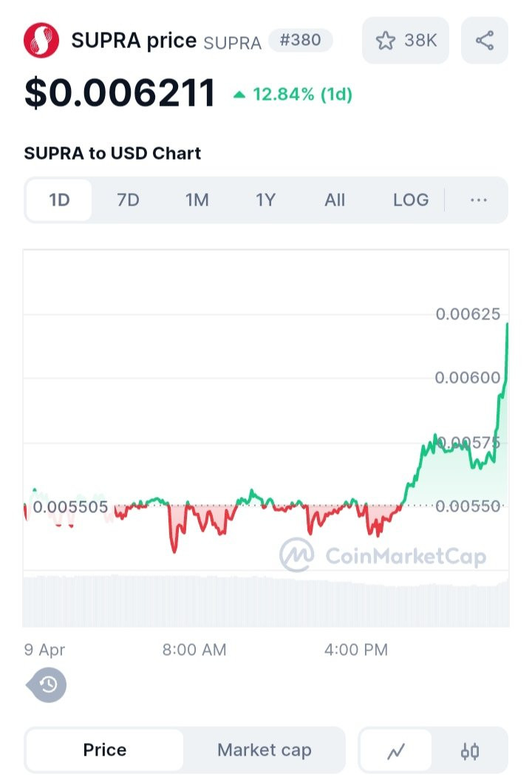
Task: Select the 1D time range tab
Action: [x=59, y=200]
